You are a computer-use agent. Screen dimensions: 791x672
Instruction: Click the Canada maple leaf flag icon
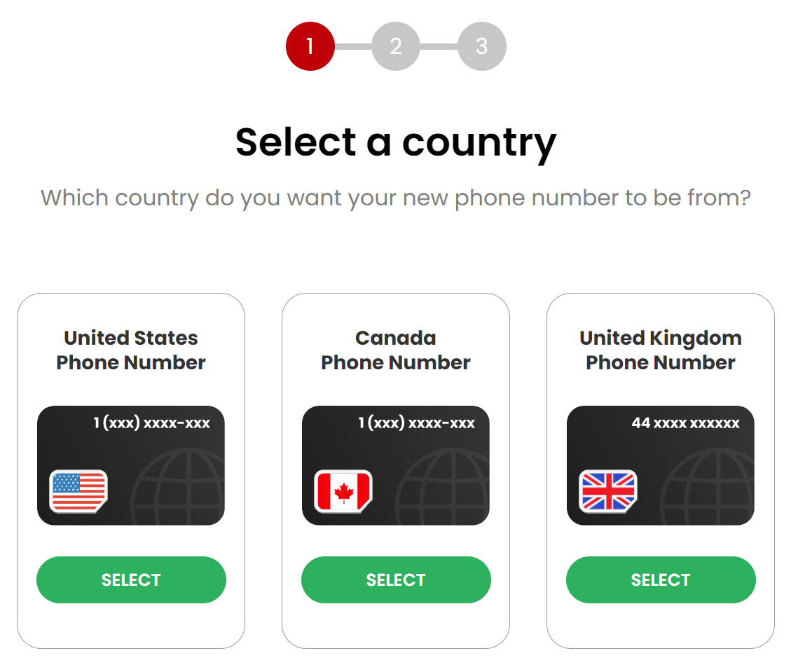coord(343,491)
